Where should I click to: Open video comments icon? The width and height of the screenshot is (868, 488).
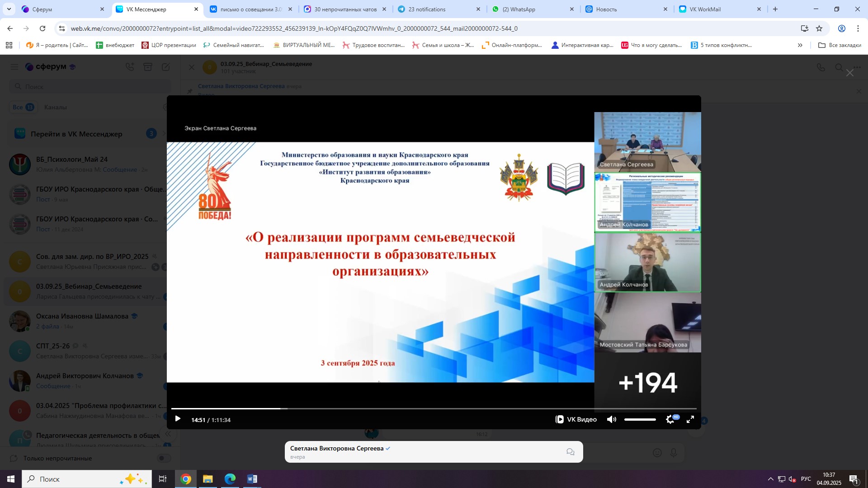570,452
